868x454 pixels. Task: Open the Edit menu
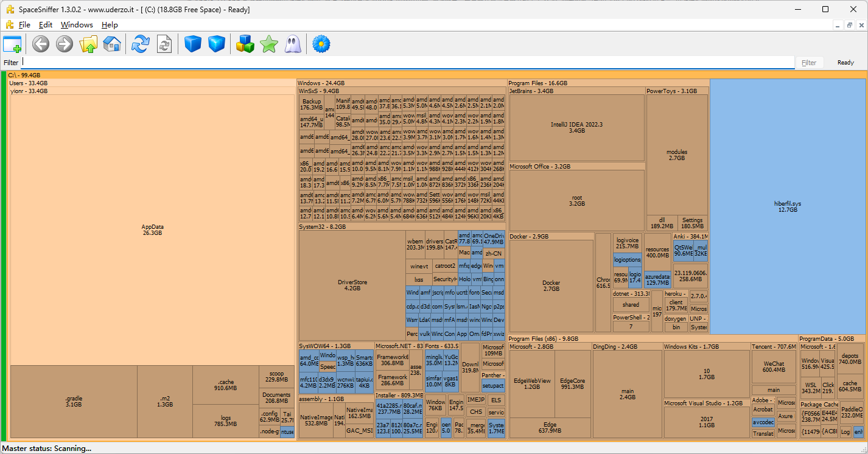tap(46, 25)
